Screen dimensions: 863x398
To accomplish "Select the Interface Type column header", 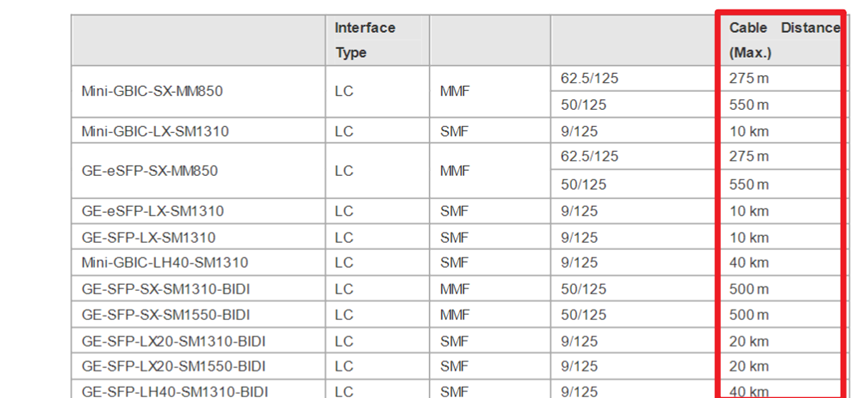I will click(365, 40).
